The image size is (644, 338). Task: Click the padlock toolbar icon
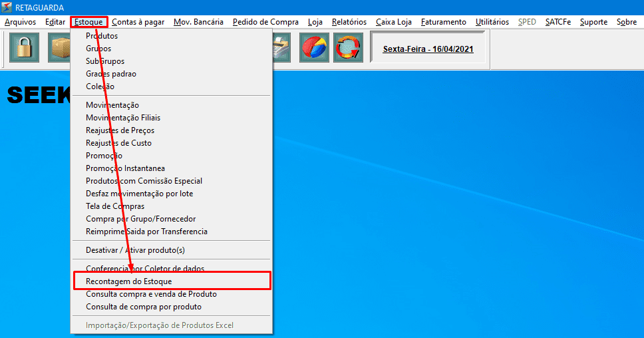[24, 48]
